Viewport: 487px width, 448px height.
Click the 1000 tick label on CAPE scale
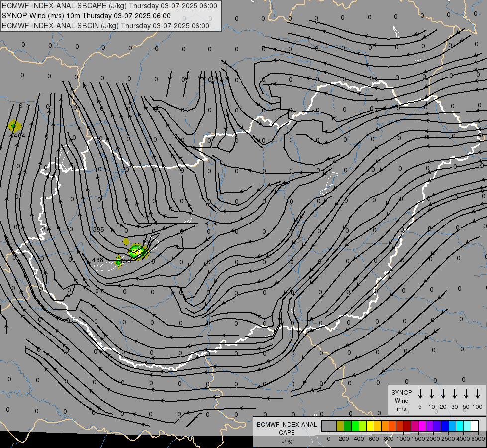(403, 439)
